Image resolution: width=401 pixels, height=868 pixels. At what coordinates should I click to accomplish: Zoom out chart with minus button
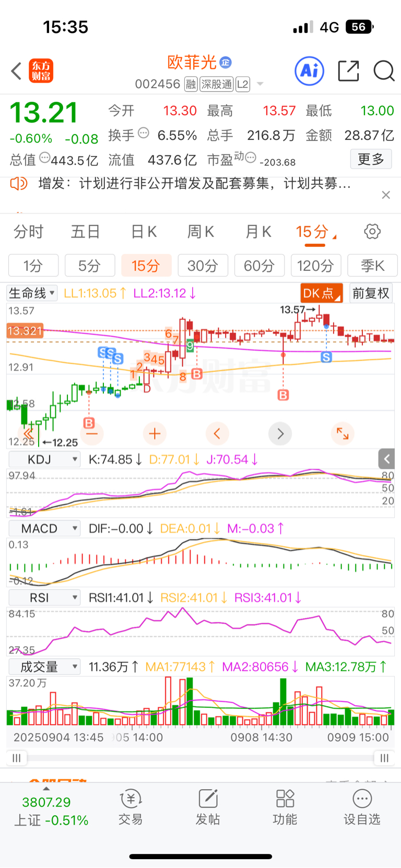coord(92,434)
